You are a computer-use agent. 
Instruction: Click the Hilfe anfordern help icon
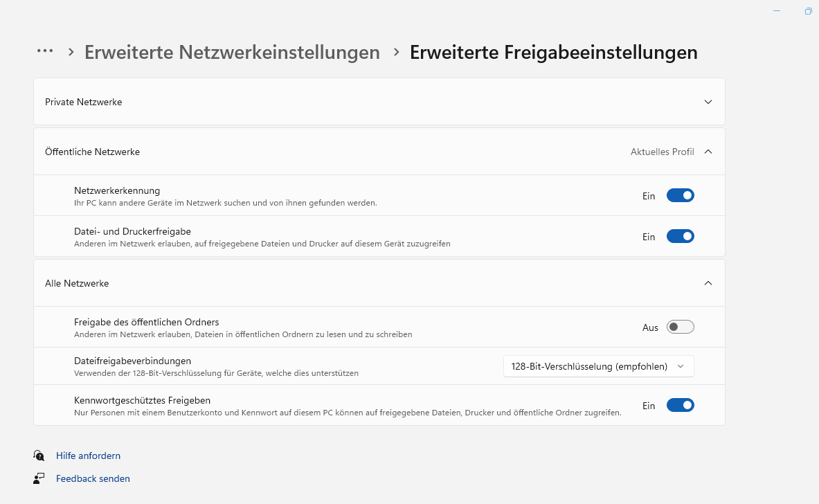(x=39, y=456)
